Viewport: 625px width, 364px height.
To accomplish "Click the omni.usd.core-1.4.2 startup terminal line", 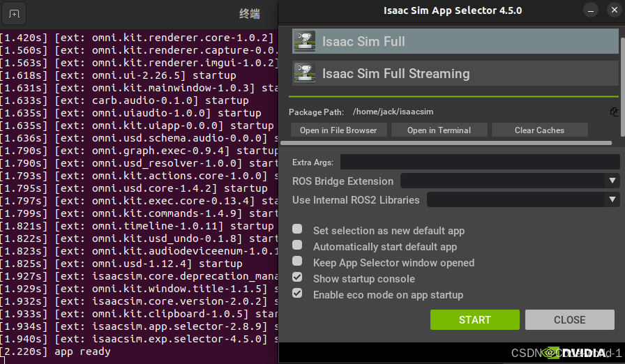I will tap(134, 188).
